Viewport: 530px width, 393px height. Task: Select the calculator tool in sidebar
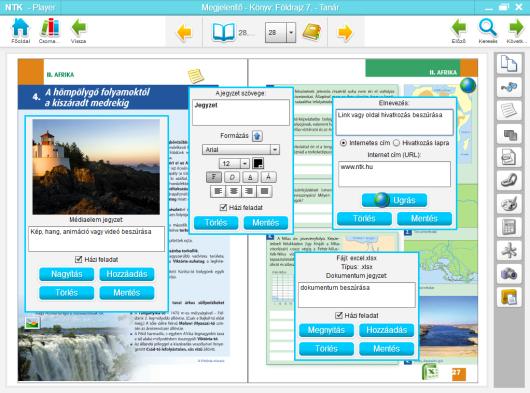509,227
